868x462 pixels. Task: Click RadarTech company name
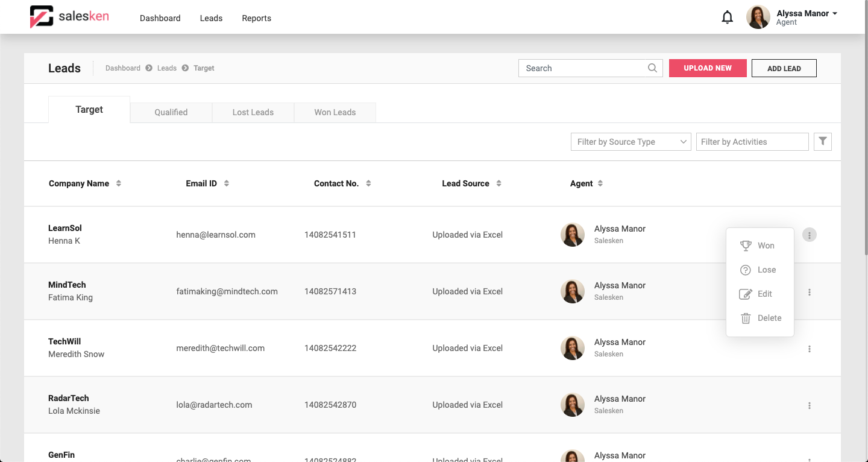[69, 398]
